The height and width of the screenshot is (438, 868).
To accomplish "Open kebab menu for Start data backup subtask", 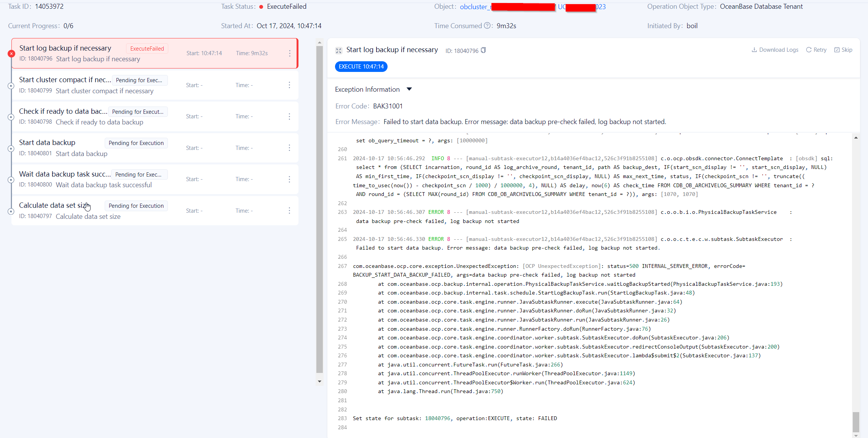I will coord(289,148).
